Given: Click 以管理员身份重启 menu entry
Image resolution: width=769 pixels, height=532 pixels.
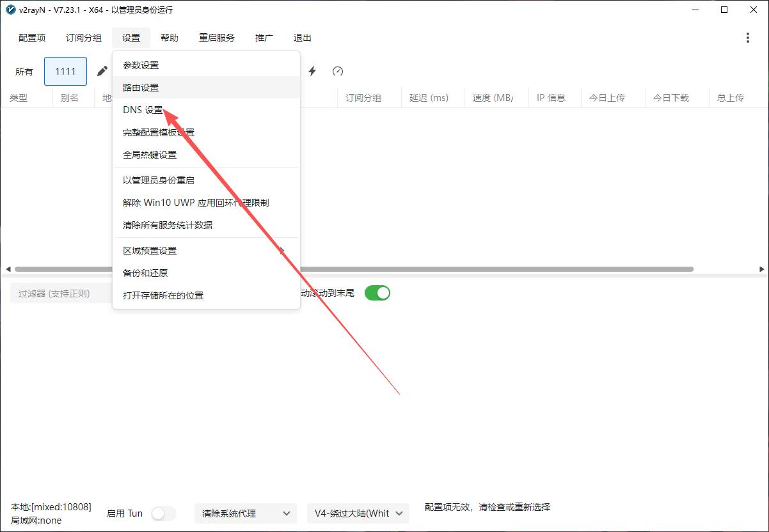Looking at the screenshot, I should [x=206, y=180].
